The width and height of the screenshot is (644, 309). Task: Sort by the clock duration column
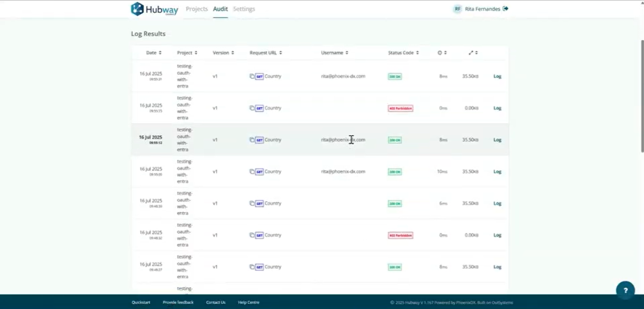[442, 53]
